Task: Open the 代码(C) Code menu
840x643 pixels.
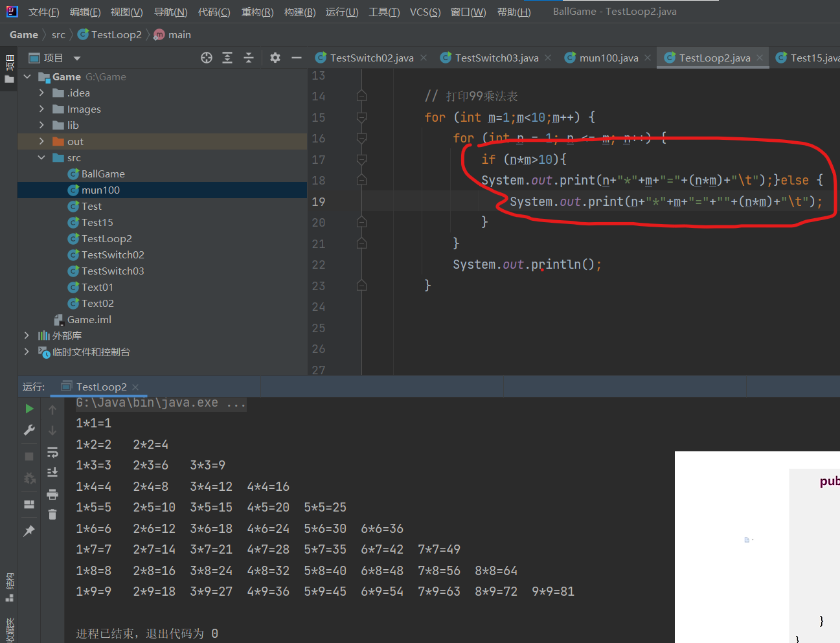Action: pyautogui.click(x=214, y=12)
